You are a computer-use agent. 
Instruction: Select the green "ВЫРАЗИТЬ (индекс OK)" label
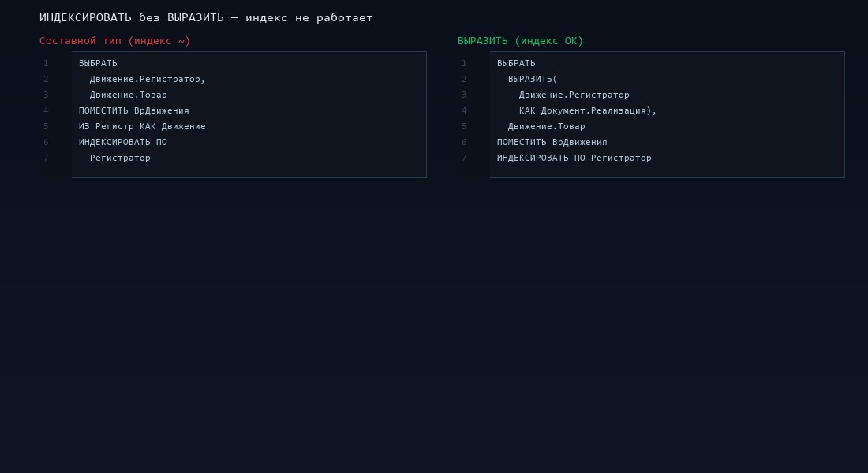coord(520,41)
